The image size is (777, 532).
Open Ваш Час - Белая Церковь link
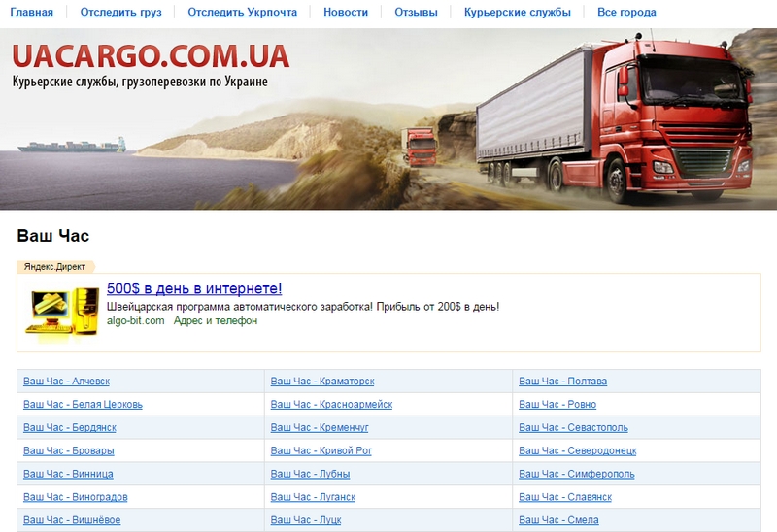(x=83, y=404)
